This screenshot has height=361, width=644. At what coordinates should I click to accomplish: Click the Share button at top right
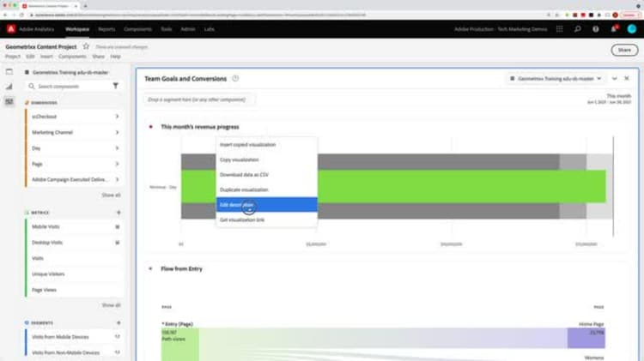click(624, 50)
